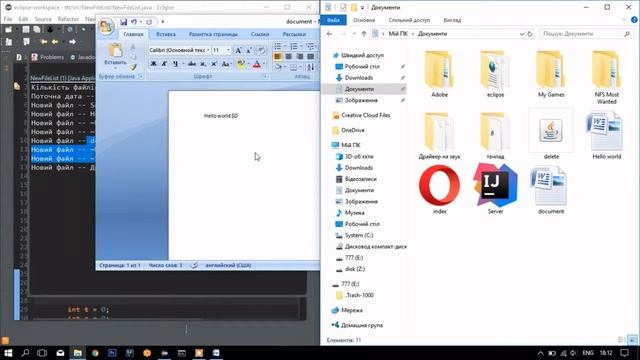Viewport: 640px width, 360px height.
Task: Expand the Font (Шрифт) dialog launcher
Action: click(x=264, y=76)
